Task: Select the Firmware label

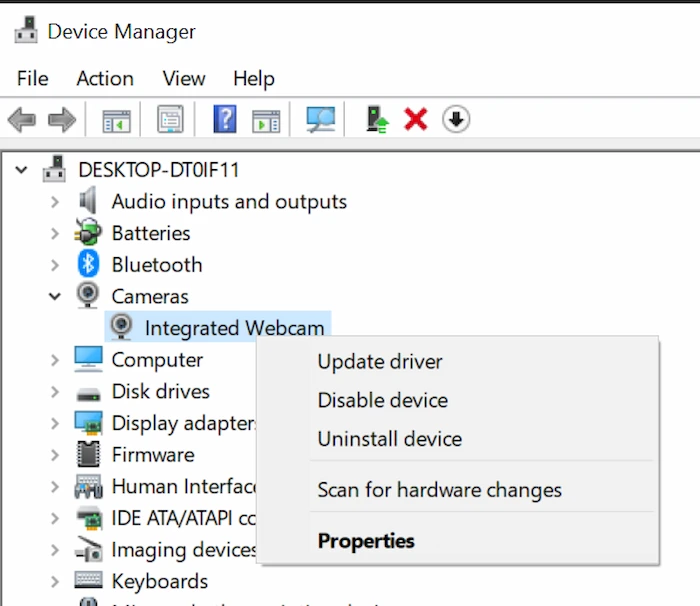Action: [153, 455]
